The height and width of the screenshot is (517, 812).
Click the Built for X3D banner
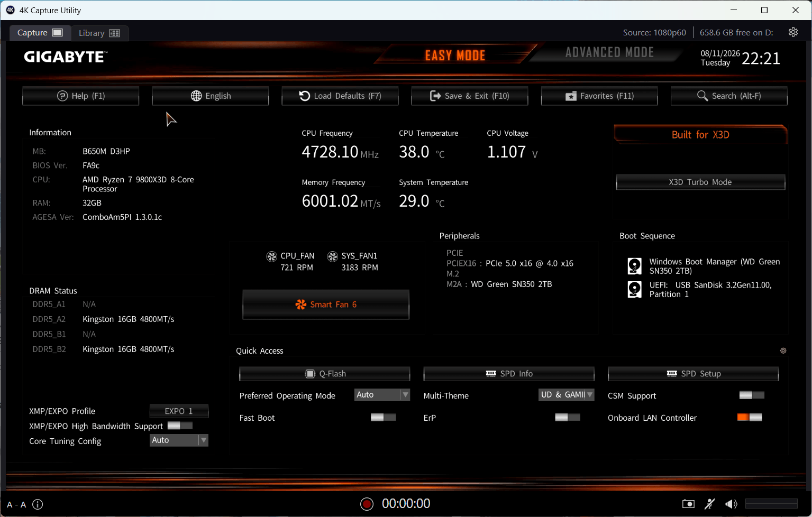click(x=700, y=135)
